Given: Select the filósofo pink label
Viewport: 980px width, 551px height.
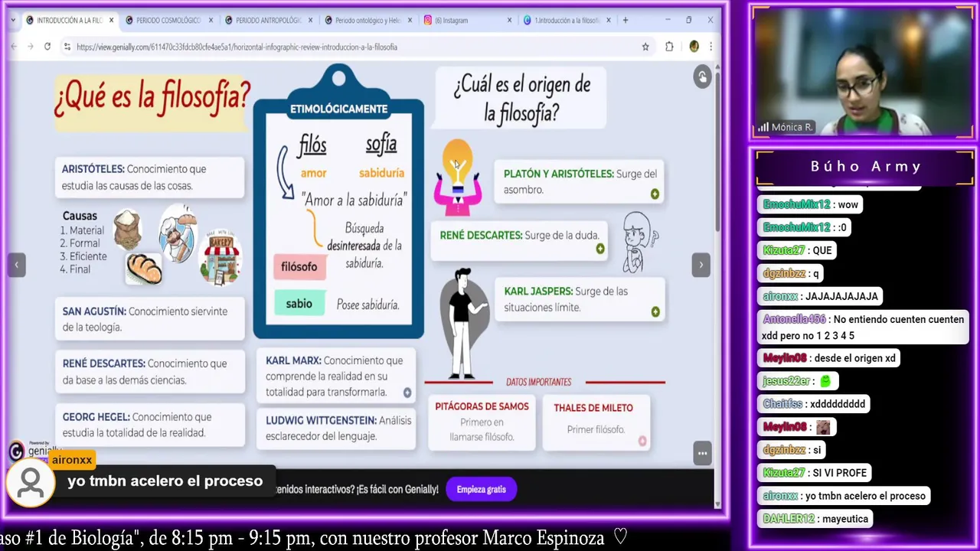Looking at the screenshot, I should [x=299, y=267].
